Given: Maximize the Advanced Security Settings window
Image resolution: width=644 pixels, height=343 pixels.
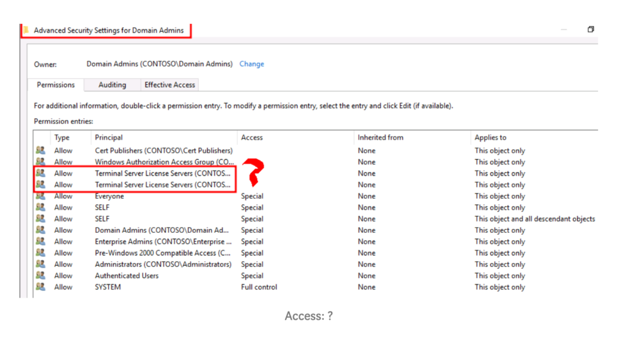Looking at the screenshot, I should pyautogui.click(x=591, y=30).
